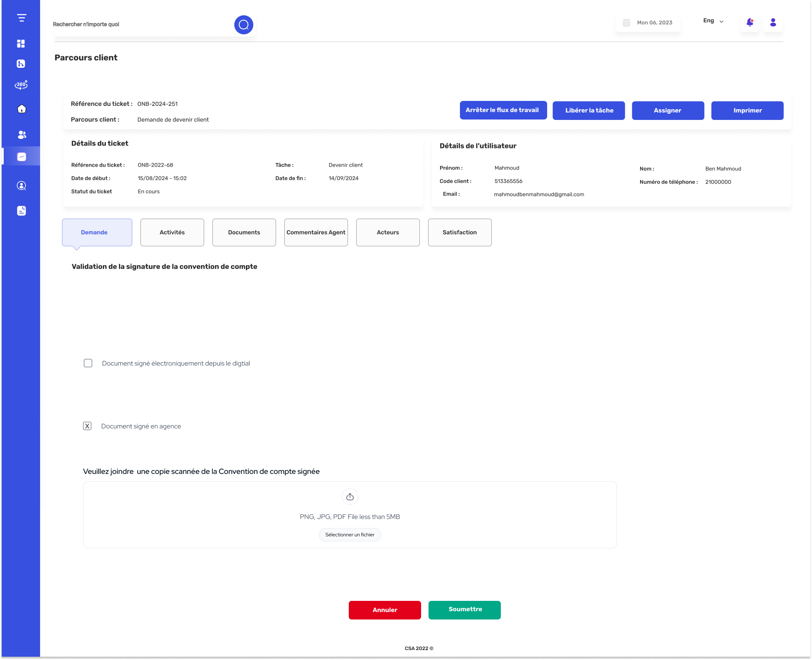Click the blue search magnifier button
The height and width of the screenshot is (660, 812).
244,25
